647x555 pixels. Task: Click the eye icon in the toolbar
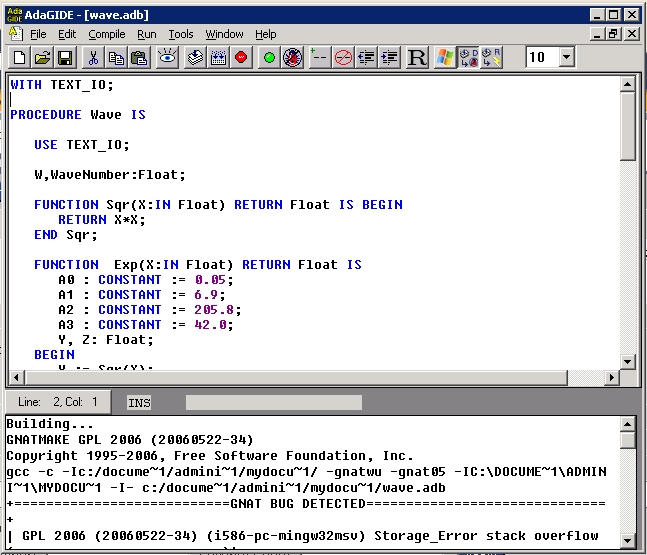pyautogui.click(x=167, y=58)
